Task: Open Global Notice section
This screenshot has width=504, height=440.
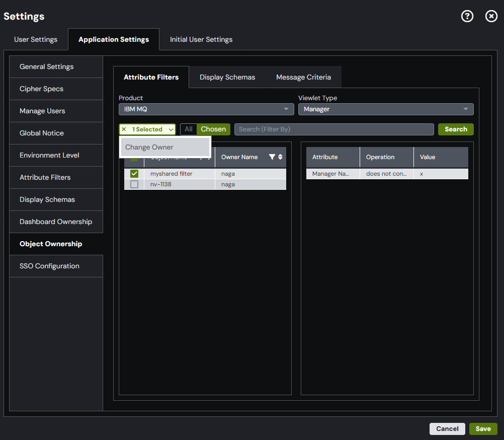Action: pyautogui.click(x=56, y=133)
